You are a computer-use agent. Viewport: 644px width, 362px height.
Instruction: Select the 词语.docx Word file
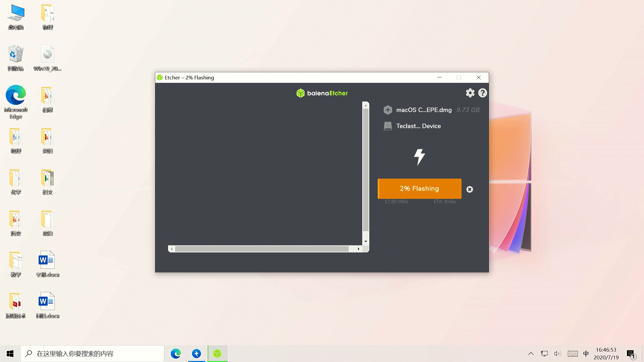point(48,306)
